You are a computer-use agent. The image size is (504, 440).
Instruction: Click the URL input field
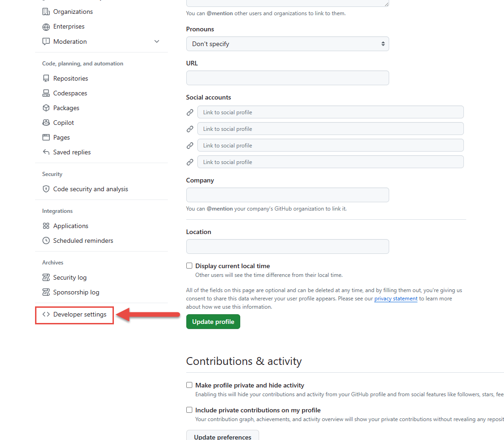click(x=287, y=77)
